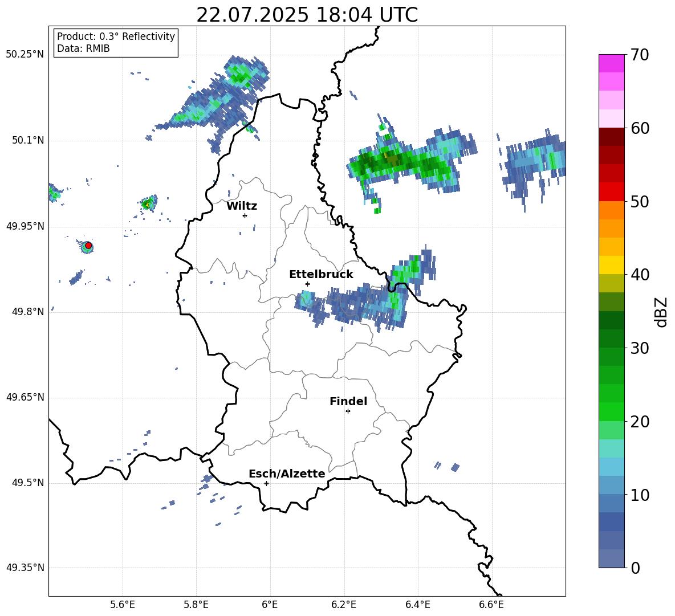Click the 49.35°N latitude label
675x616 pixels.
[x=25, y=568]
